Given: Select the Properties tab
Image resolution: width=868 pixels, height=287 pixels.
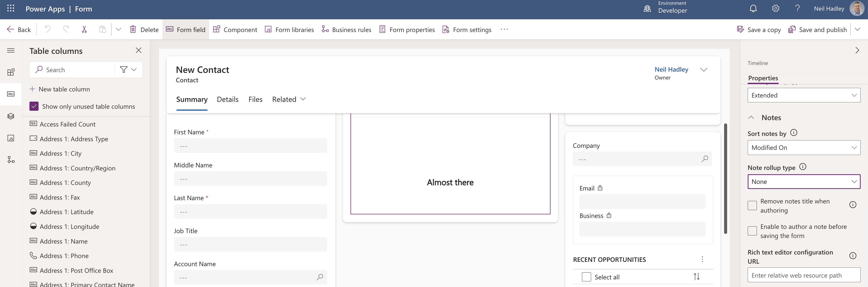Looking at the screenshot, I should pyautogui.click(x=763, y=78).
